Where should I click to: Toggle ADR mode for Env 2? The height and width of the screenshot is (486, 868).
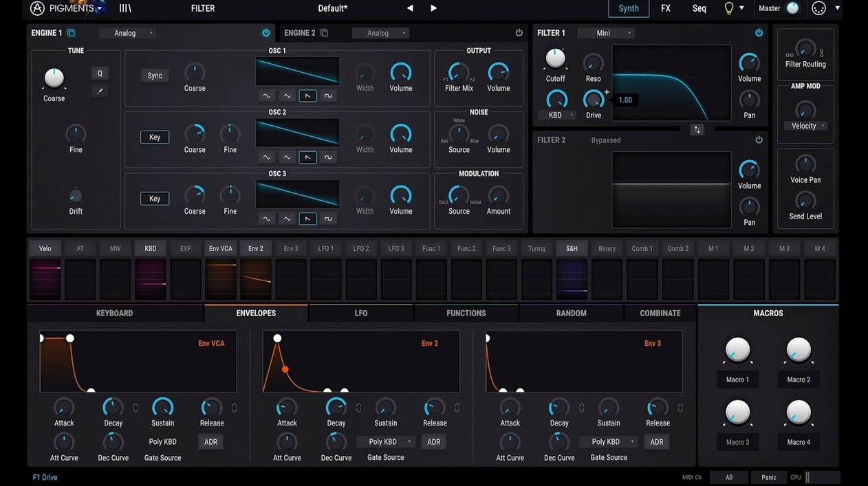tap(433, 442)
